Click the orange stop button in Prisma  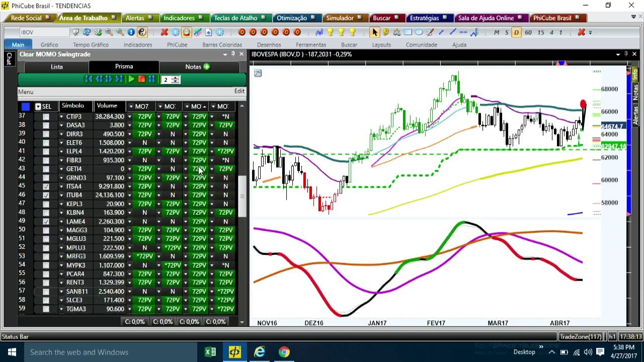141,79
